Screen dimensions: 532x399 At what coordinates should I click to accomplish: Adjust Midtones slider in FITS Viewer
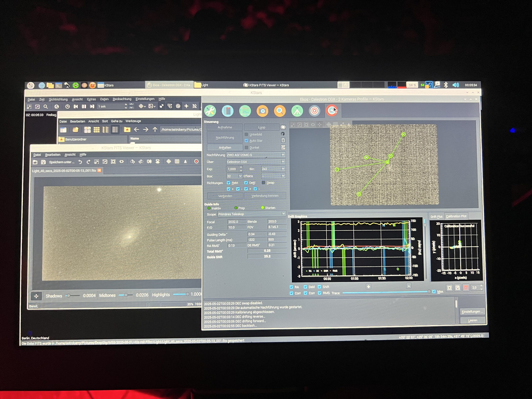126,295
